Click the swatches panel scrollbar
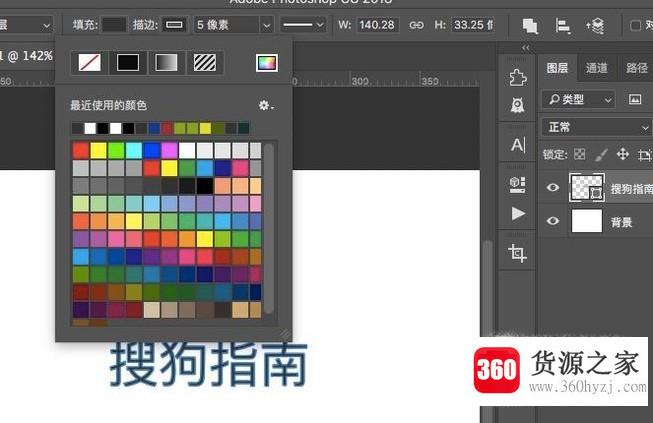Image resolution: width=653 pixels, height=423 pixels. 269,228
